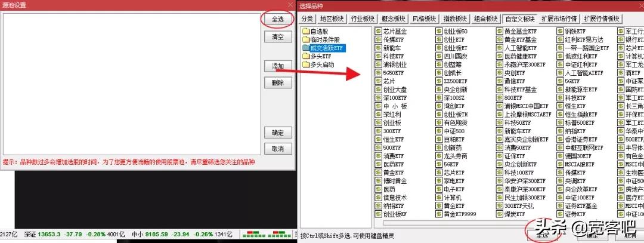644x243 pixels.
Task: Select 民生加银300ETF in the list
Action: pyautogui.click(x=525, y=198)
